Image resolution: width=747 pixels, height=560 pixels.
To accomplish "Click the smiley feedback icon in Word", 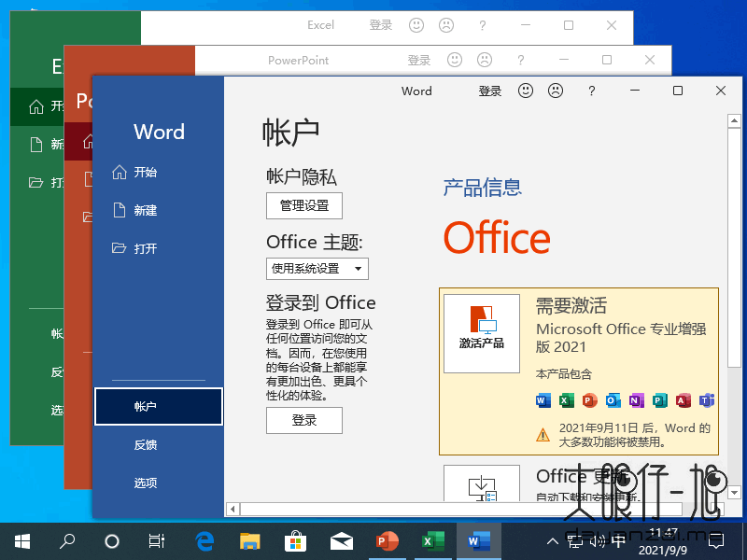I will pos(526,91).
